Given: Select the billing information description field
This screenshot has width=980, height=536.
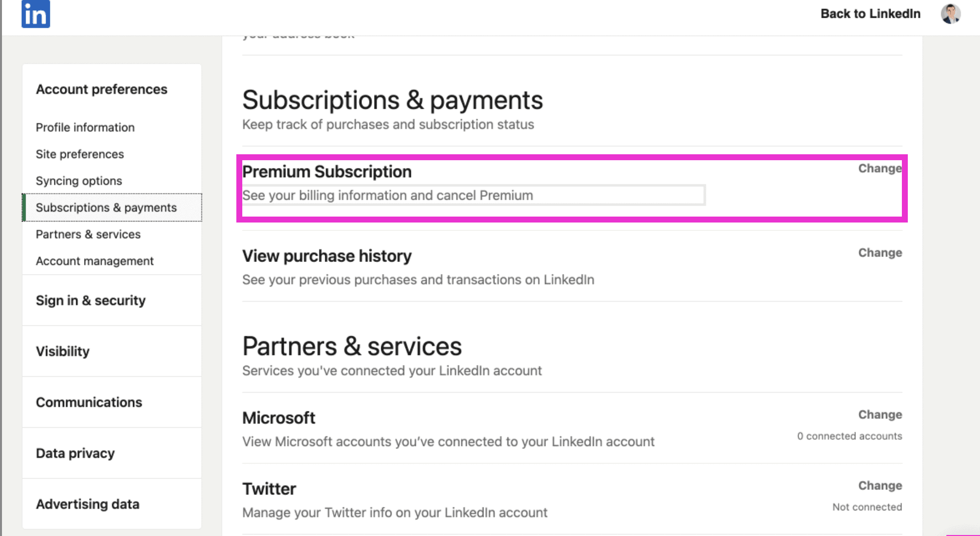Looking at the screenshot, I should pyautogui.click(x=473, y=195).
